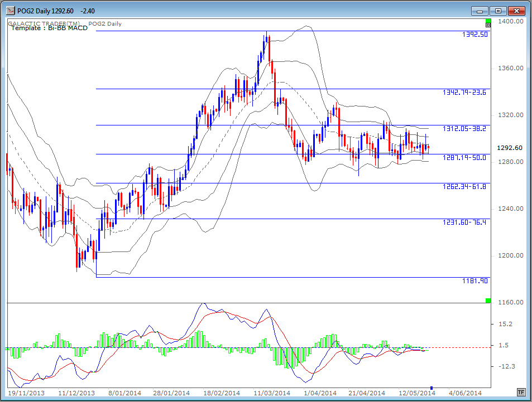Click the -12.3 MACD axis value
Viewport: 532px width, 402px height.
tap(506, 366)
